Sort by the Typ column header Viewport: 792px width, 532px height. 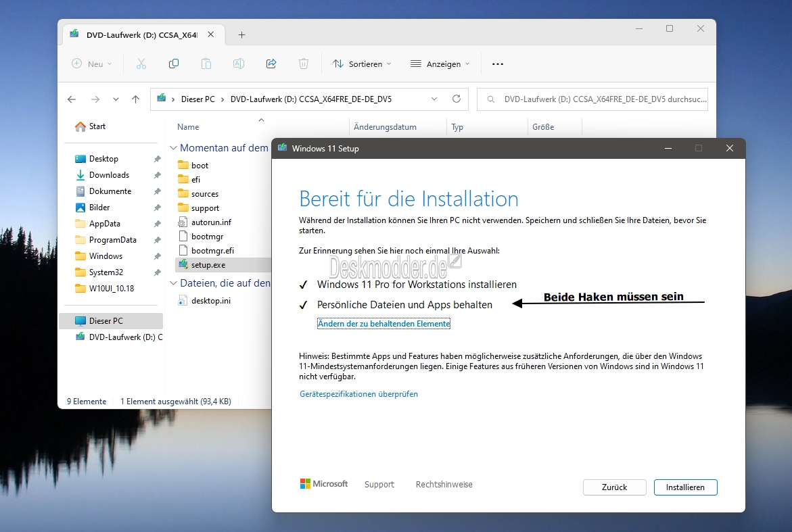[x=457, y=127]
